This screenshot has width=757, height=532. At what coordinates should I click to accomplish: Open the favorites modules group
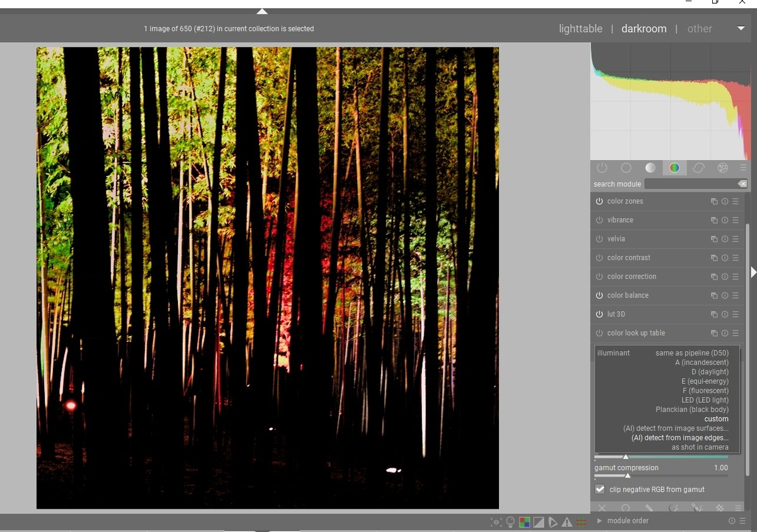pos(626,168)
